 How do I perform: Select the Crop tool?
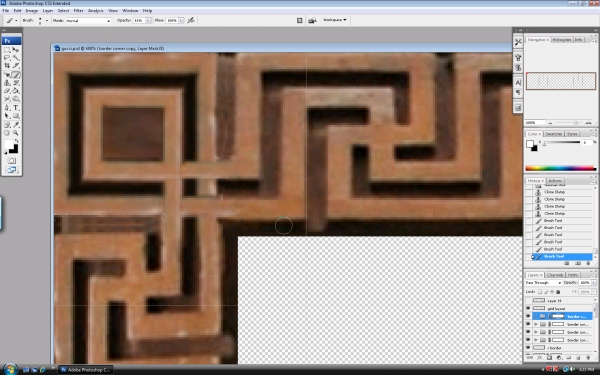pyautogui.click(x=7, y=66)
